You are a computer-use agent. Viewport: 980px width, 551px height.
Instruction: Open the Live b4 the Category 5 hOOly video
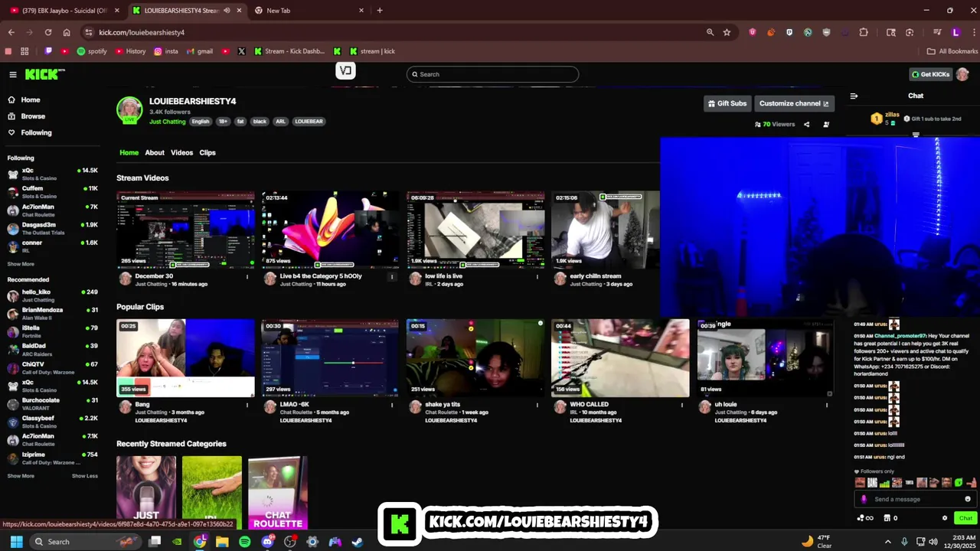click(x=330, y=230)
